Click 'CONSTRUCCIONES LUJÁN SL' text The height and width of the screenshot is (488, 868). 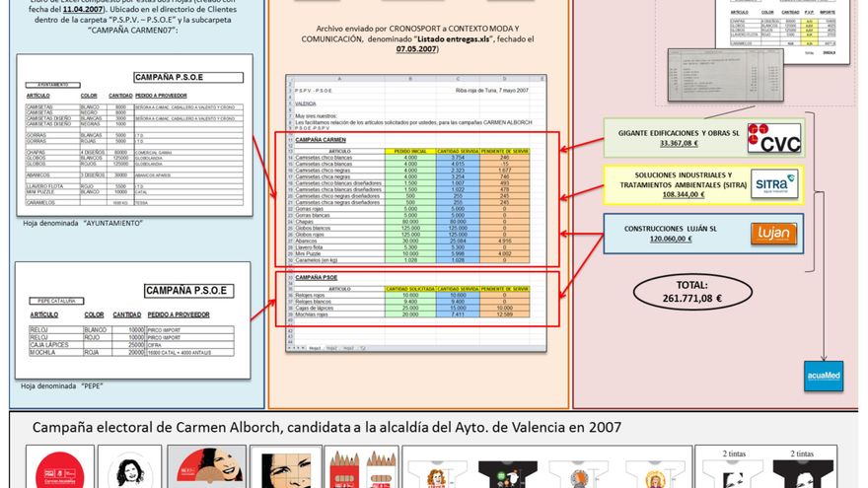(x=671, y=229)
